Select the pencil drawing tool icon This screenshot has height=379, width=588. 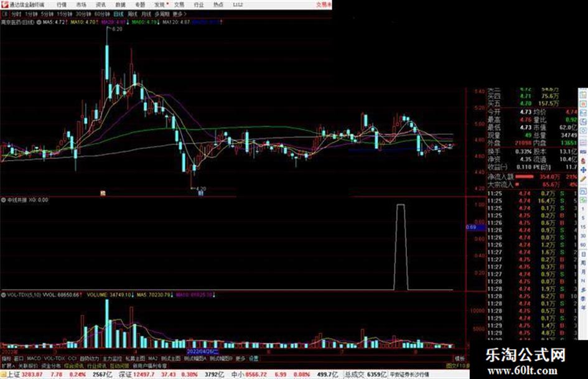583,180
